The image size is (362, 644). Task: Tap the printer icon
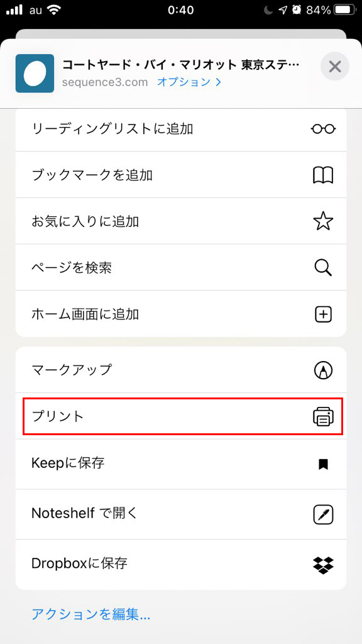point(323,416)
